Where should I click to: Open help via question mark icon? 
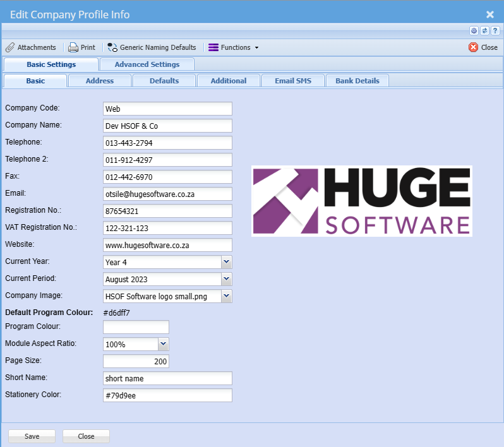click(x=495, y=30)
